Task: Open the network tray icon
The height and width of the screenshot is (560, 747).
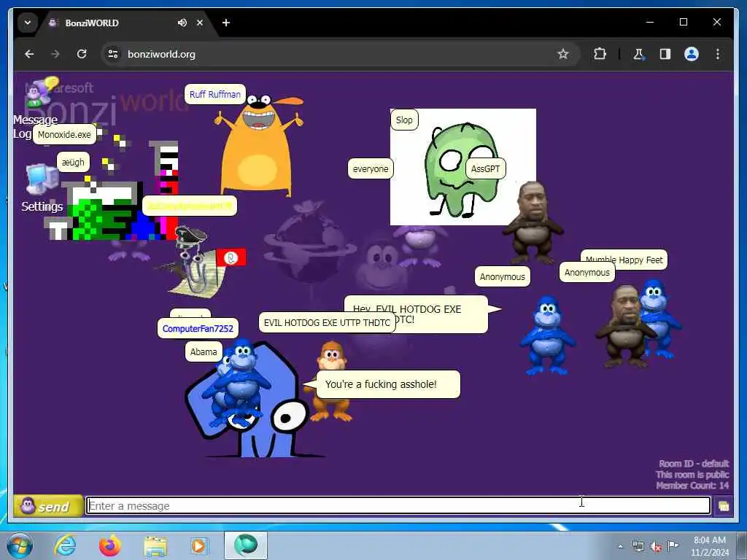Action: tap(638, 547)
